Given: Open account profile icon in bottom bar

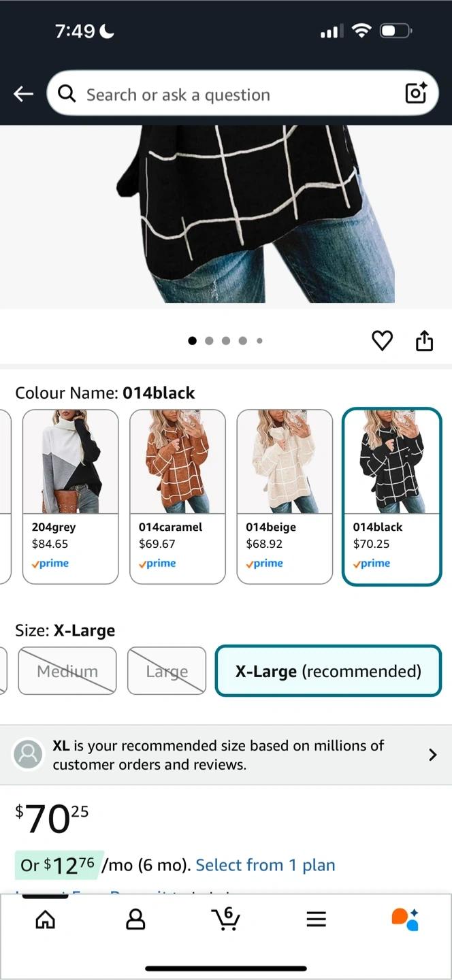Looking at the screenshot, I should (136, 919).
